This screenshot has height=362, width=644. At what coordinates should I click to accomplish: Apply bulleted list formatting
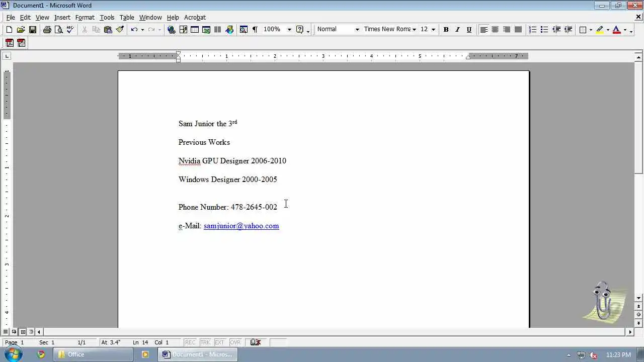pyautogui.click(x=544, y=30)
